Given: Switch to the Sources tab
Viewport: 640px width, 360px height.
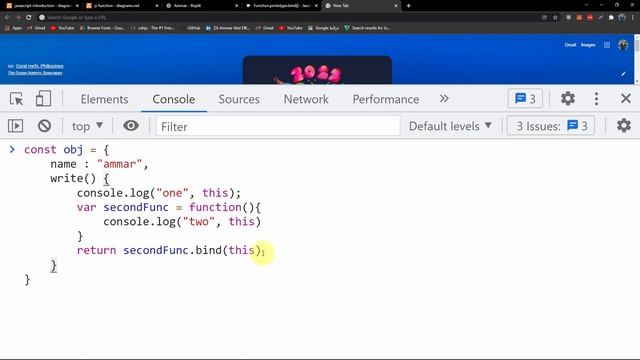Looking at the screenshot, I should pos(239,99).
